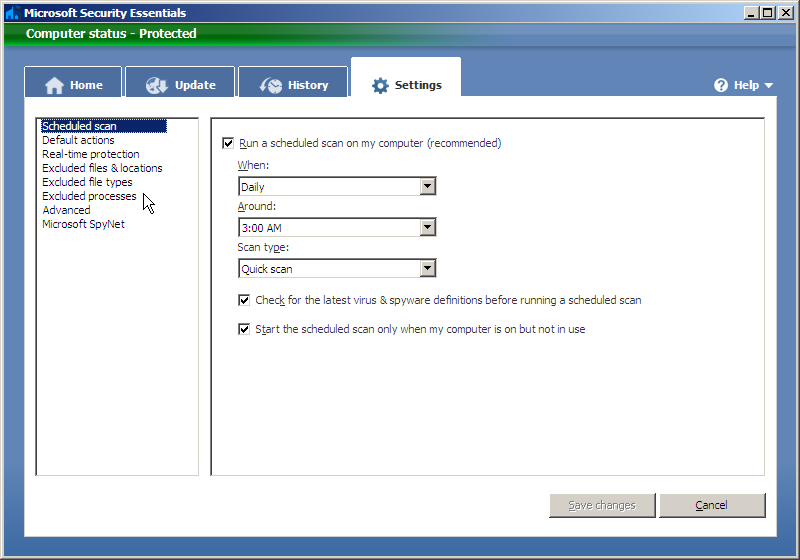Maximize the Security Essentials window
The width and height of the screenshot is (800, 560).
pos(767,13)
